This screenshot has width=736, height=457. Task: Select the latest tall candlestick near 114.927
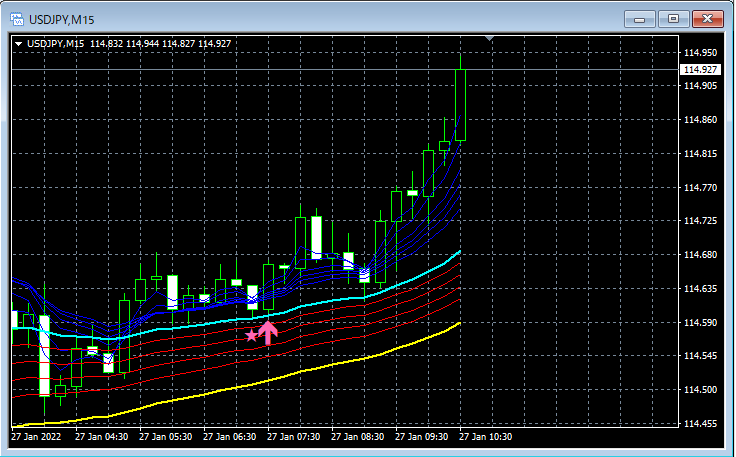tap(460, 105)
